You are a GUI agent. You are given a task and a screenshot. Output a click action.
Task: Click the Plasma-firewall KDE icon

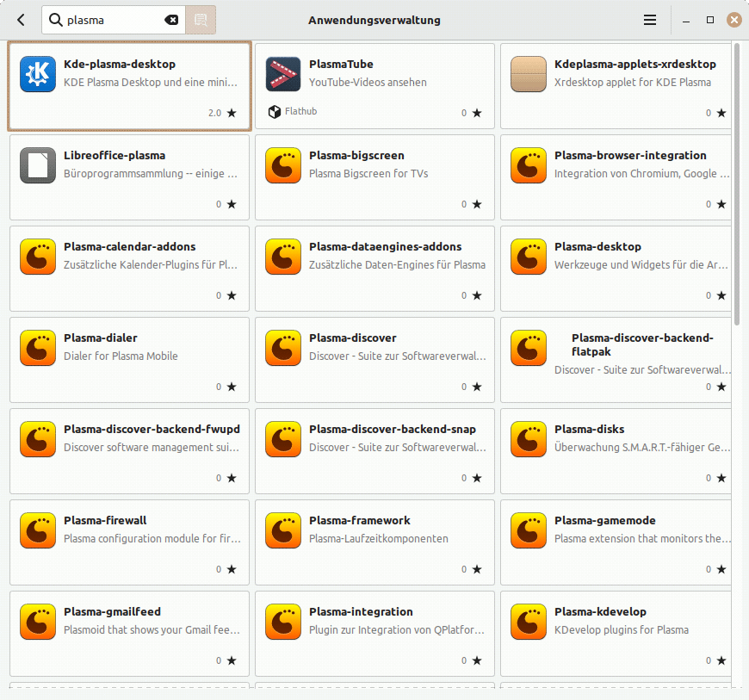[x=36, y=530]
